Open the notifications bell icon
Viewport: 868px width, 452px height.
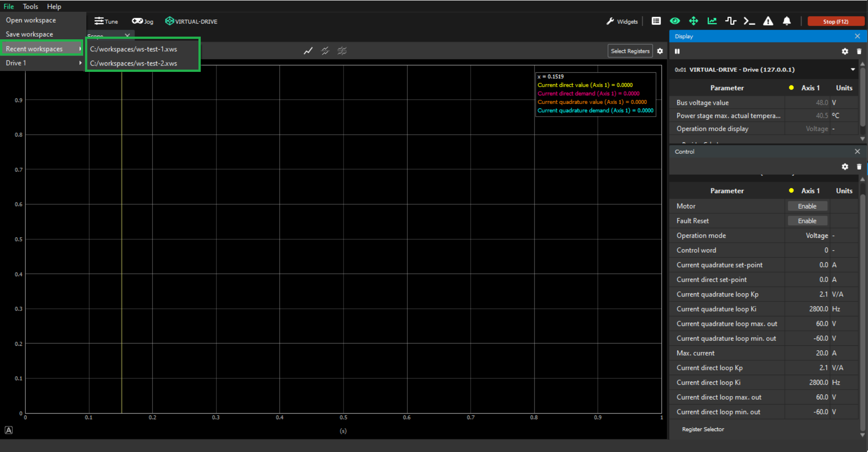[x=787, y=21]
